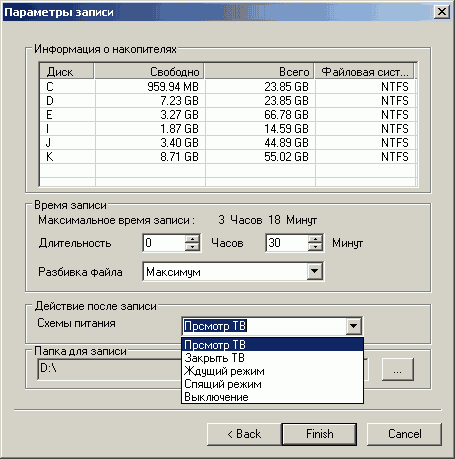Select disk E row
The width and height of the screenshot is (455, 459).
tap(227, 115)
